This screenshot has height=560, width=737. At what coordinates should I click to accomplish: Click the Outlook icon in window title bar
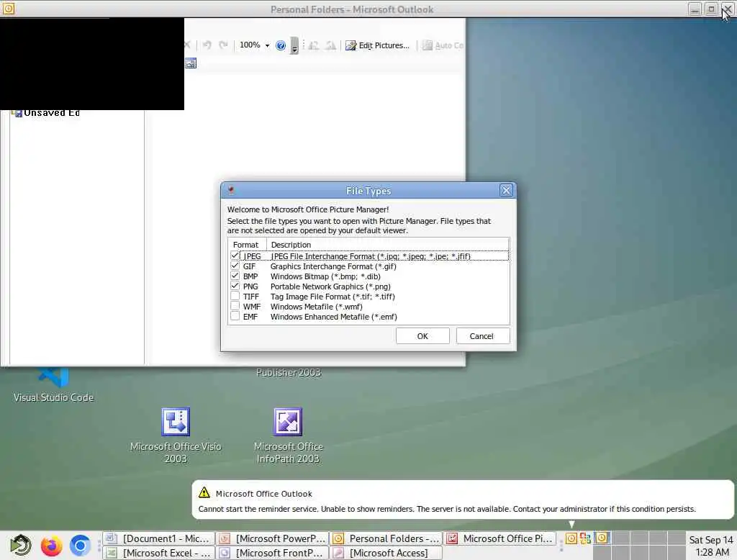[9, 9]
